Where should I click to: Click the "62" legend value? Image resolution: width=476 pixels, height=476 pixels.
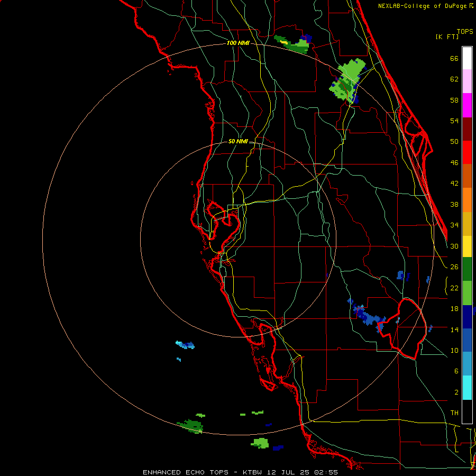(x=454, y=79)
